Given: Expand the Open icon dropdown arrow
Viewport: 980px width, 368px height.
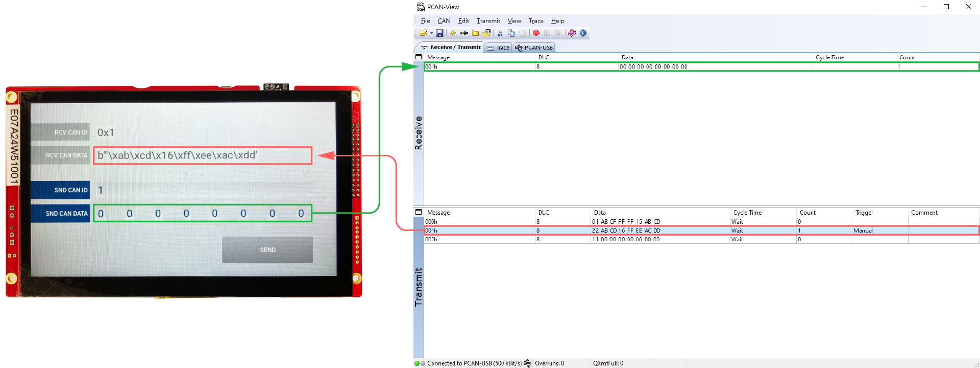Looking at the screenshot, I should click(431, 33).
